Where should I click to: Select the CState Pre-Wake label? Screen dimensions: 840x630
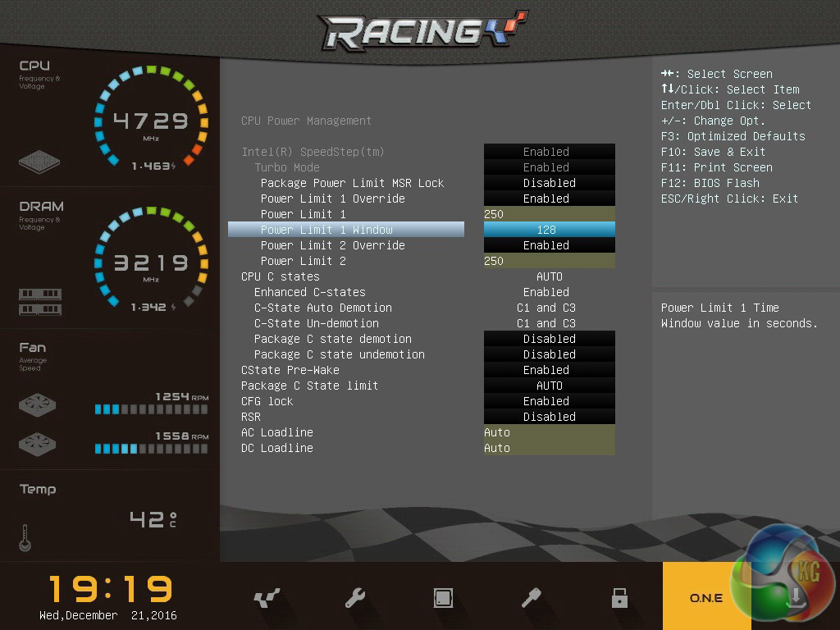tap(290, 370)
